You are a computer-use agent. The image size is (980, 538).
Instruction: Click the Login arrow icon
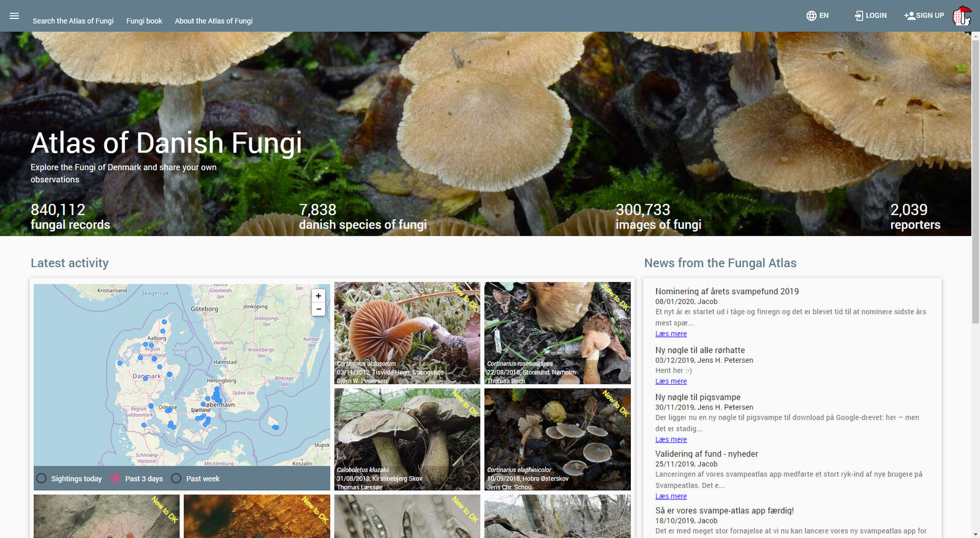tap(859, 16)
